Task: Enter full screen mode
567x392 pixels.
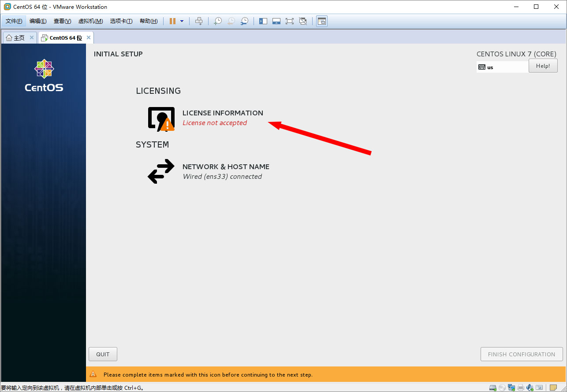Action: tap(290, 21)
